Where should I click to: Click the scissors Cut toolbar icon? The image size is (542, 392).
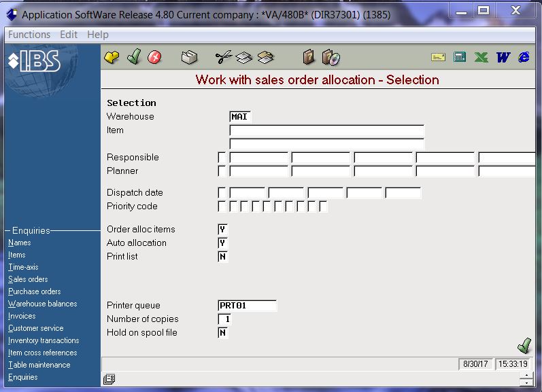pos(223,57)
